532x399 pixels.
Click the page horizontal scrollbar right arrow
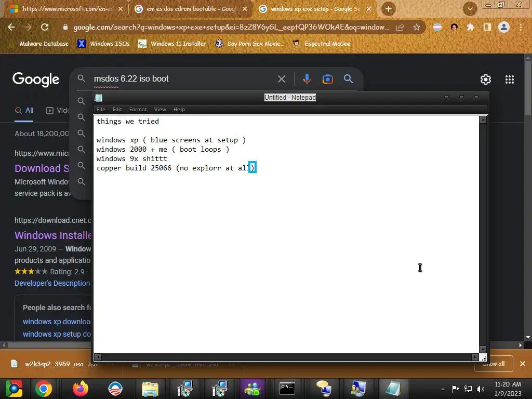click(x=521, y=345)
